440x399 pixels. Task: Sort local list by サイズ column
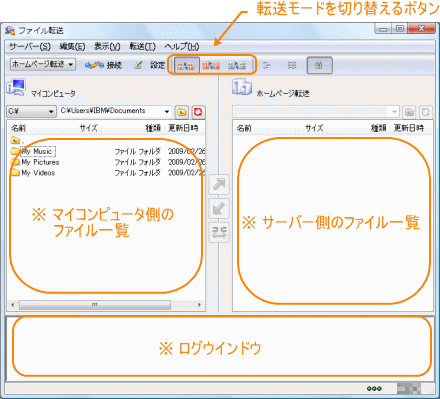pos(89,128)
